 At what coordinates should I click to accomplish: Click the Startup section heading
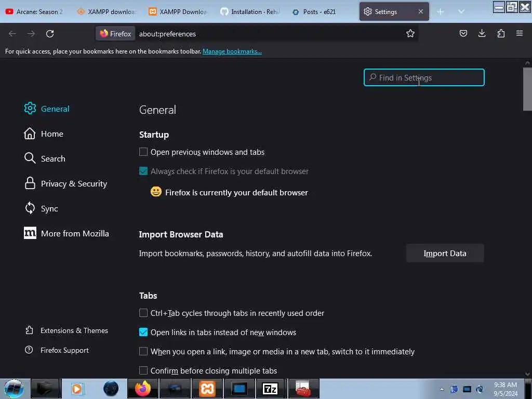[x=154, y=135]
